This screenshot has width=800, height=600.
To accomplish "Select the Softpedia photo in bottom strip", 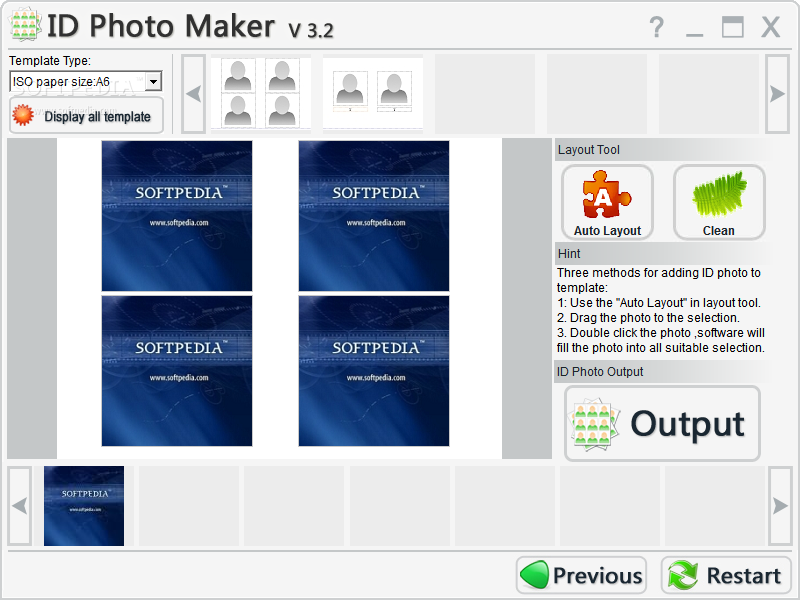I will click(84, 506).
